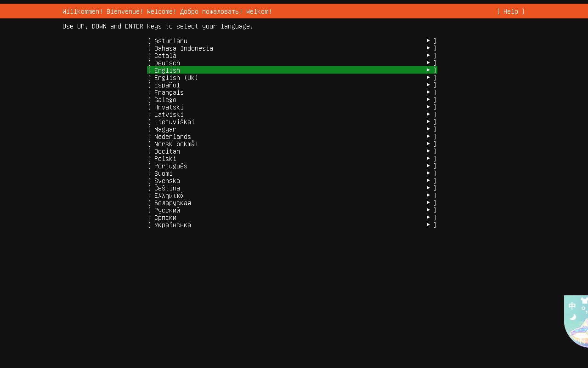Expand the highlighted English row arrow
Viewport: 588px width, 368px height.
(428, 70)
